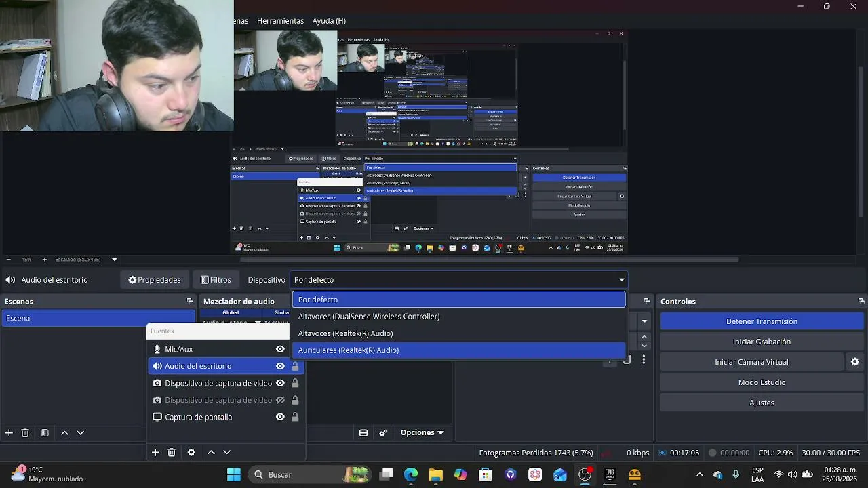Open the clock and date showing 01:28 a. m.
868x488 pixels.
click(x=840, y=474)
